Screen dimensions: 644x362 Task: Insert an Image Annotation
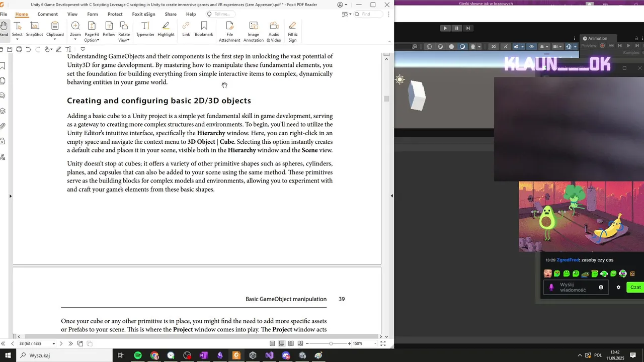(253, 32)
